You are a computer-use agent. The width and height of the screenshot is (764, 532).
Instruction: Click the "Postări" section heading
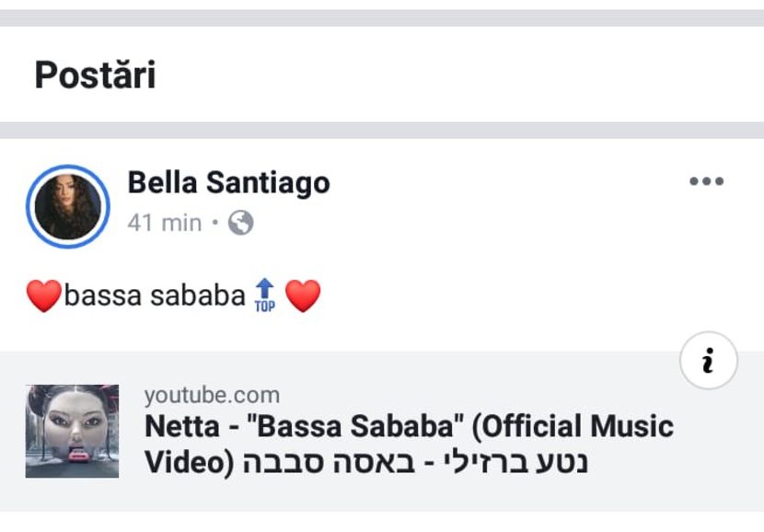point(95,75)
